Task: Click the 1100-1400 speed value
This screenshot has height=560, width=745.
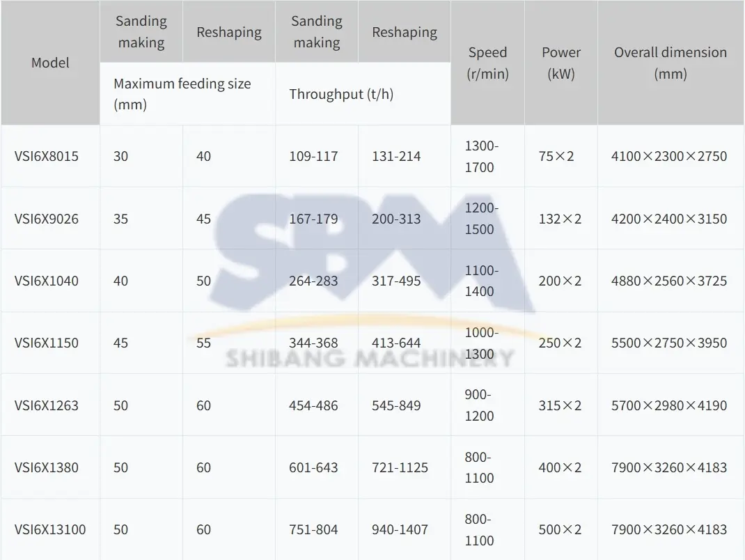Action: (481, 281)
